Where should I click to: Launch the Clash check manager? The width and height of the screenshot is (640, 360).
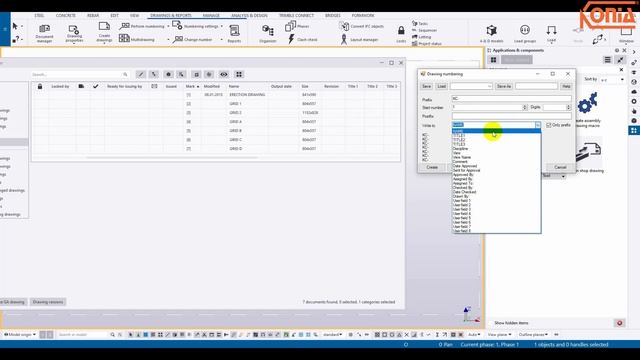[302, 40]
